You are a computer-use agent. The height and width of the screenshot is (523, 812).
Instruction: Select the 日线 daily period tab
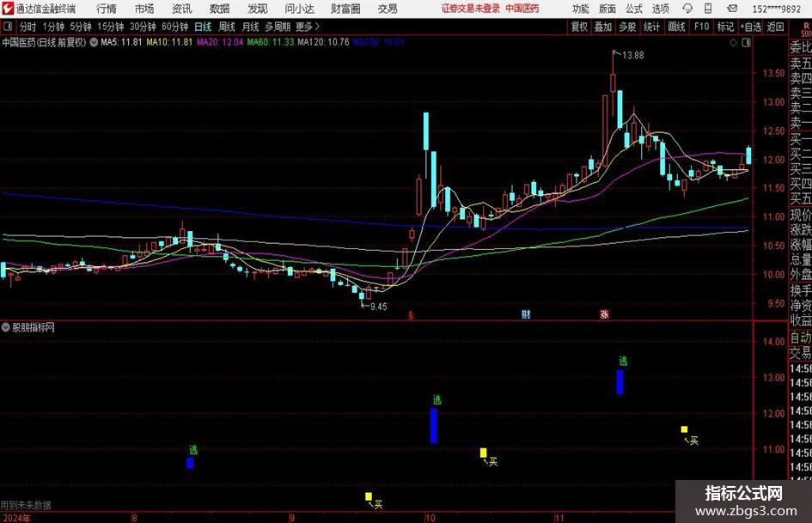(x=203, y=27)
